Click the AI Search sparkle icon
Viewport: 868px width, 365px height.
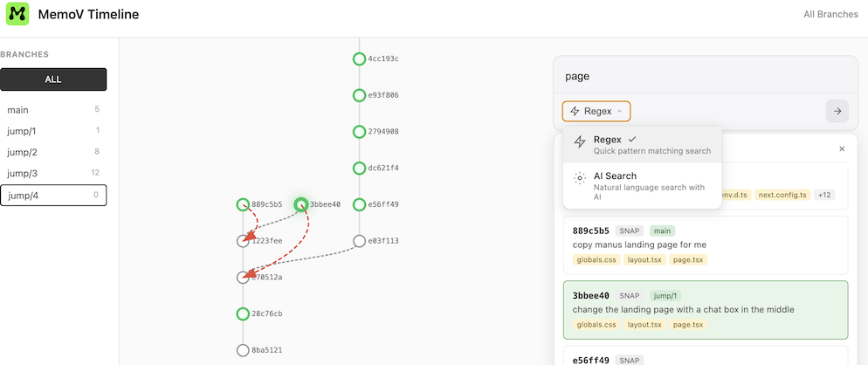[x=580, y=178]
